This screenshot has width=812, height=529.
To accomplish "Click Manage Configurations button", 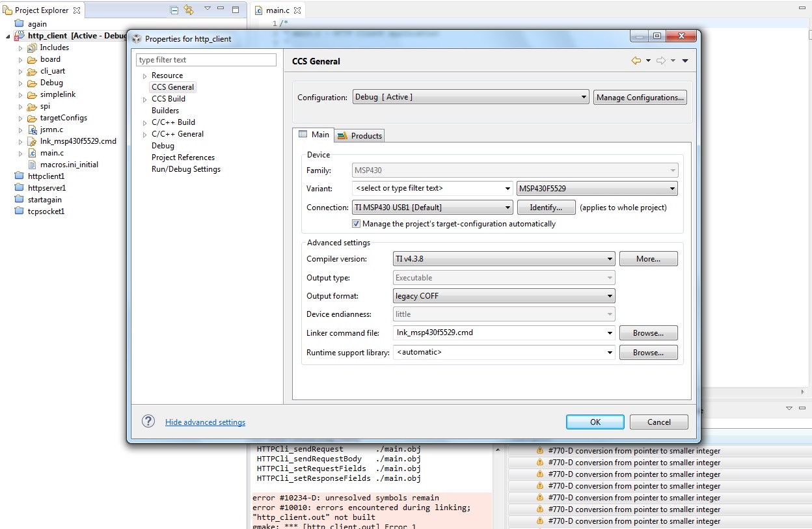I will pyautogui.click(x=640, y=98).
